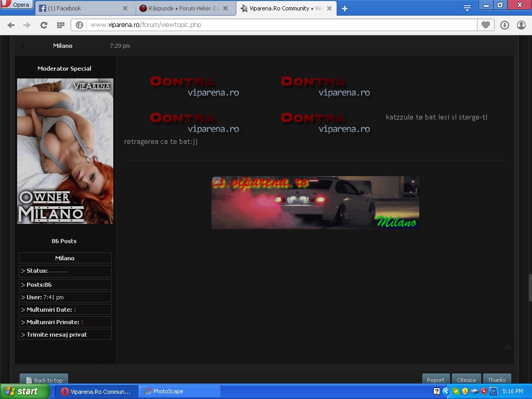The image size is (532, 399).
Task: Click the Milano name box under 86 Posts
Action: (x=65, y=258)
